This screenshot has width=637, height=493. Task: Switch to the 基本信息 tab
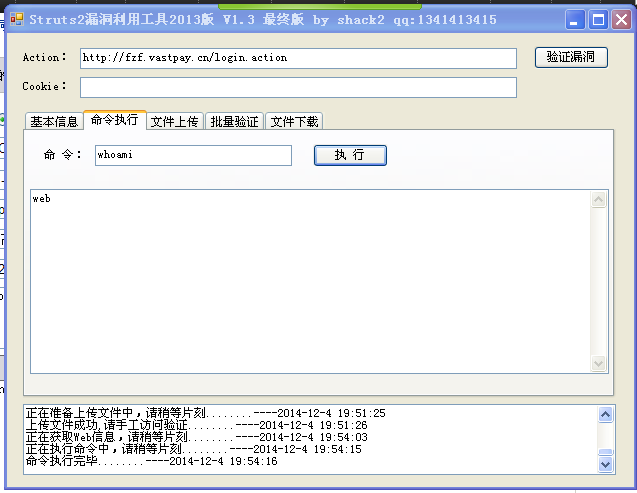click(x=54, y=121)
